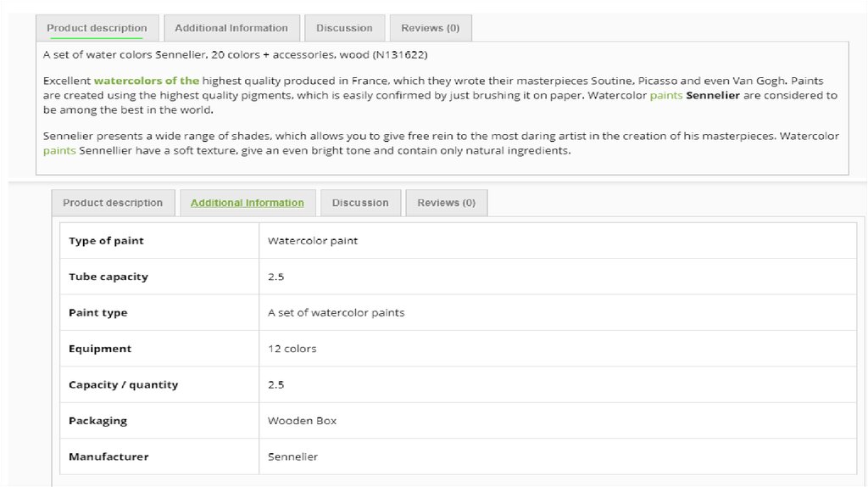Open the Product description tab in the description panel
Screen dimensions: 868x487
click(97, 28)
